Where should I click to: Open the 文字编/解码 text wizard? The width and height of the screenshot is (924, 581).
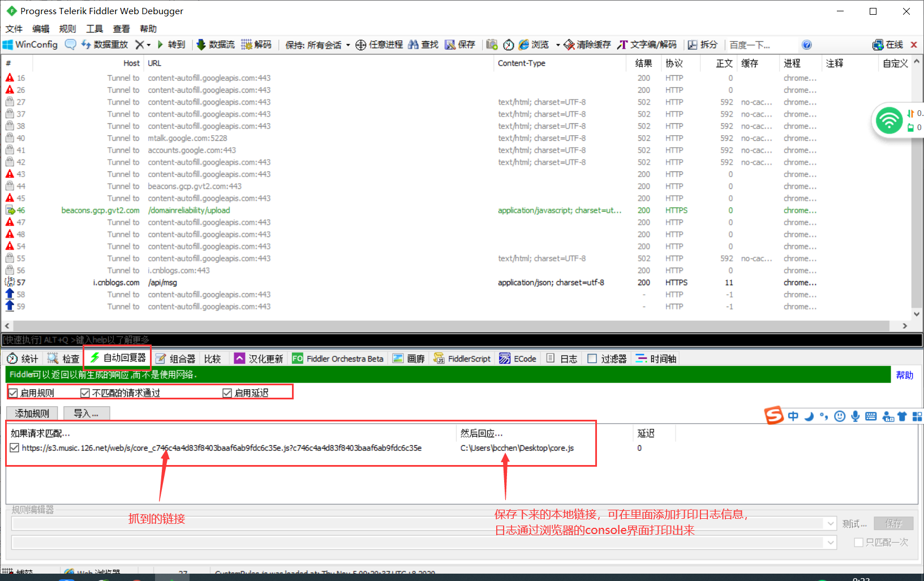(647, 45)
